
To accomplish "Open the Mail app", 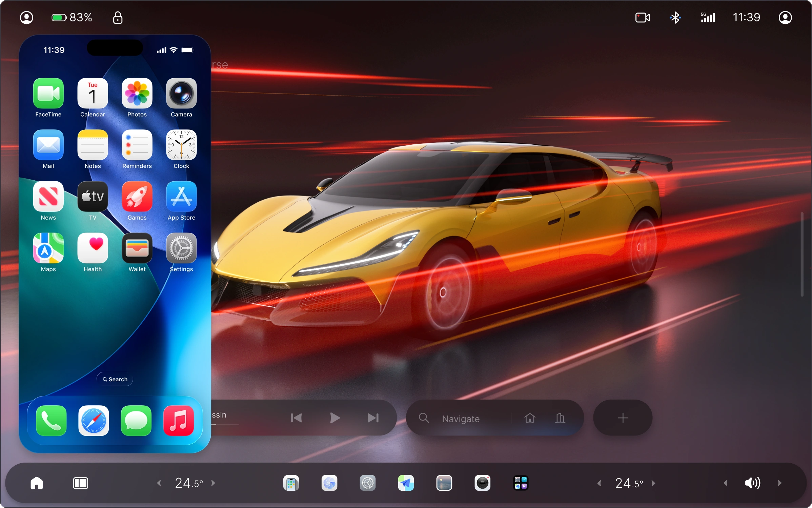I will (48, 145).
